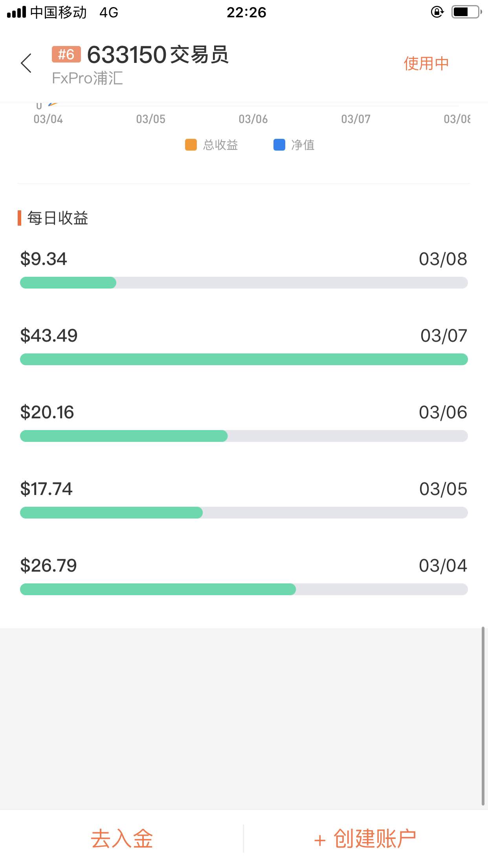The height and width of the screenshot is (868, 488).
Task: Tap 创建账户 create account button
Action: click(x=375, y=839)
